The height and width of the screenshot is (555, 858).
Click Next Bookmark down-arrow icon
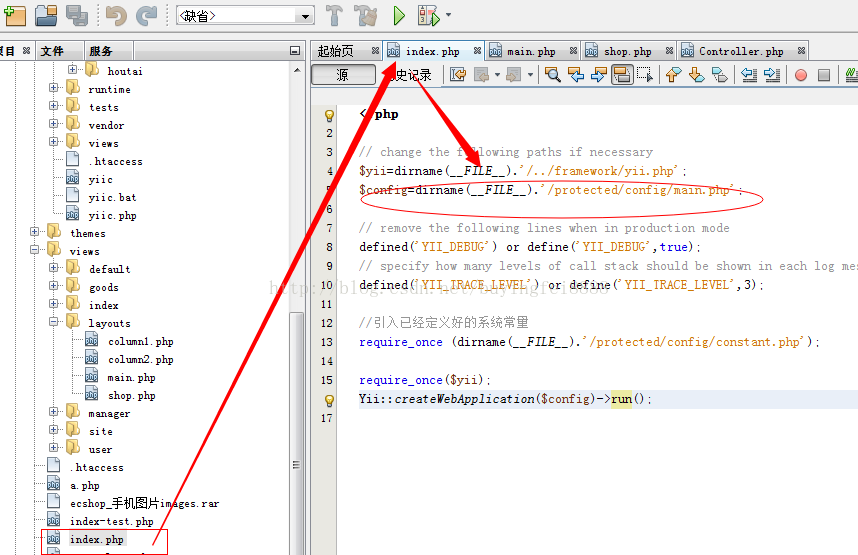(696, 75)
